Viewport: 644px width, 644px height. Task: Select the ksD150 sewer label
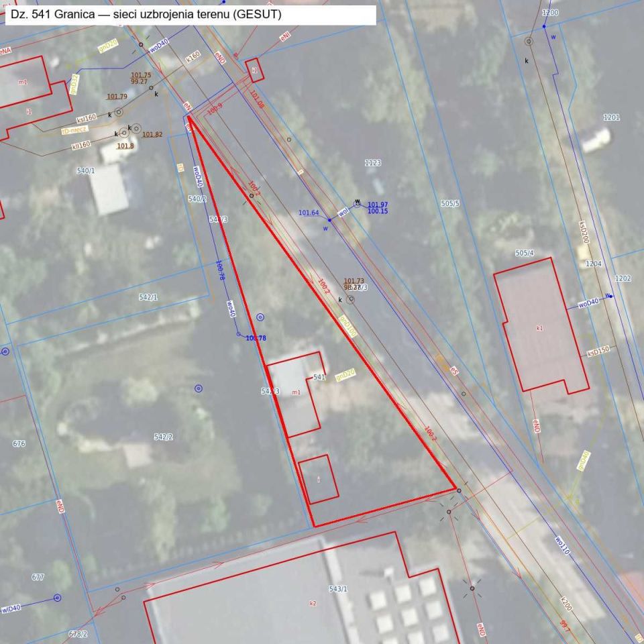598,352
